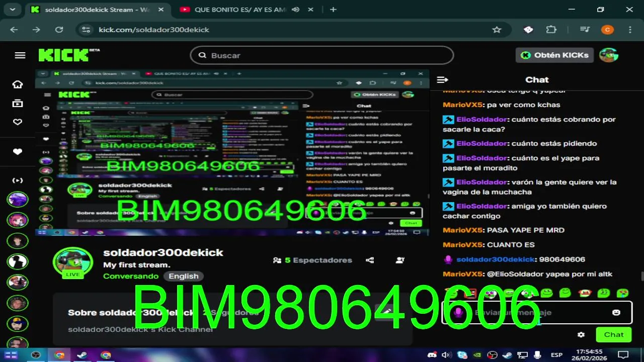The image size is (644, 362).
Task: Bookmark this page with the star icon
Action: point(497,30)
